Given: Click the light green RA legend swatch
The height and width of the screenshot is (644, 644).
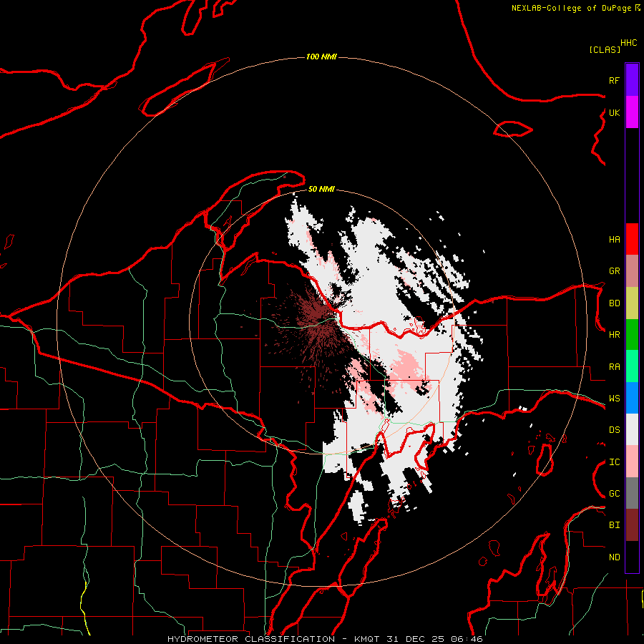Looking at the screenshot, I should pyautogui.click(x=632, y=366).
